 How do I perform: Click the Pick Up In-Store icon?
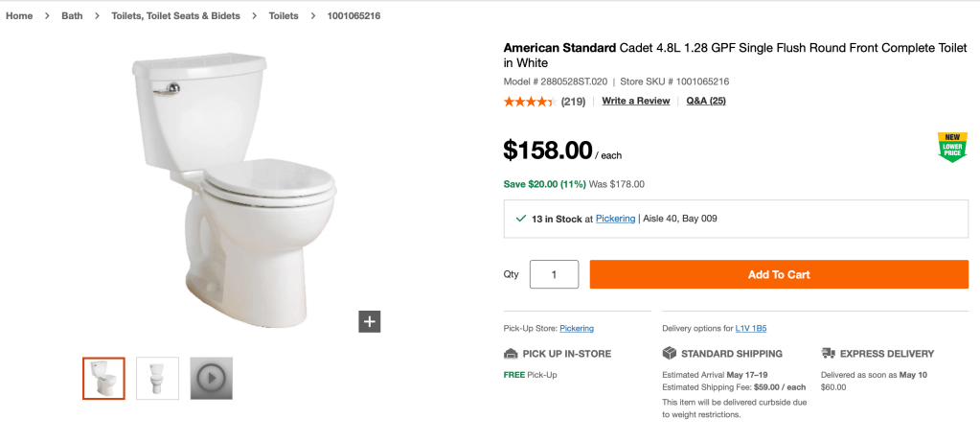coord(511,354)
